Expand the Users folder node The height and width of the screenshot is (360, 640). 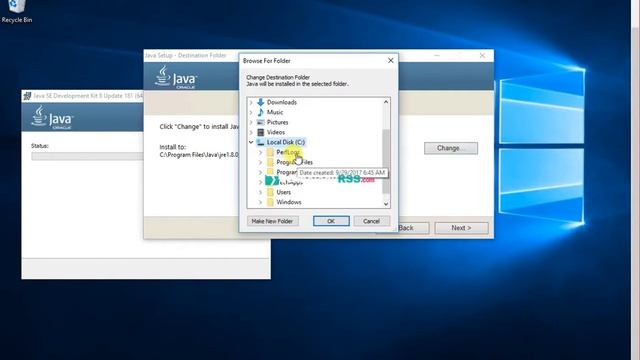260,192
